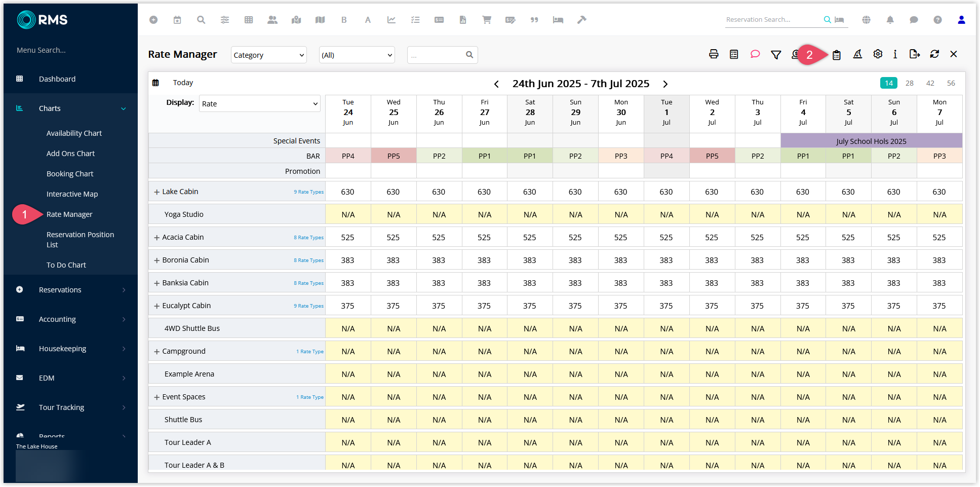Click the PP5 BAR cell for Wed 25 Jun
The image size is (980, 487).
394,156
